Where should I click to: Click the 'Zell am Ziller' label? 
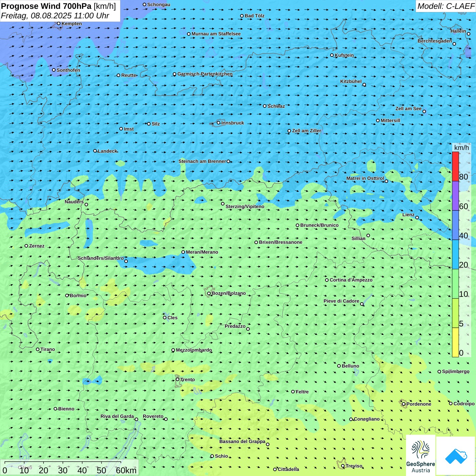(307, 131)
